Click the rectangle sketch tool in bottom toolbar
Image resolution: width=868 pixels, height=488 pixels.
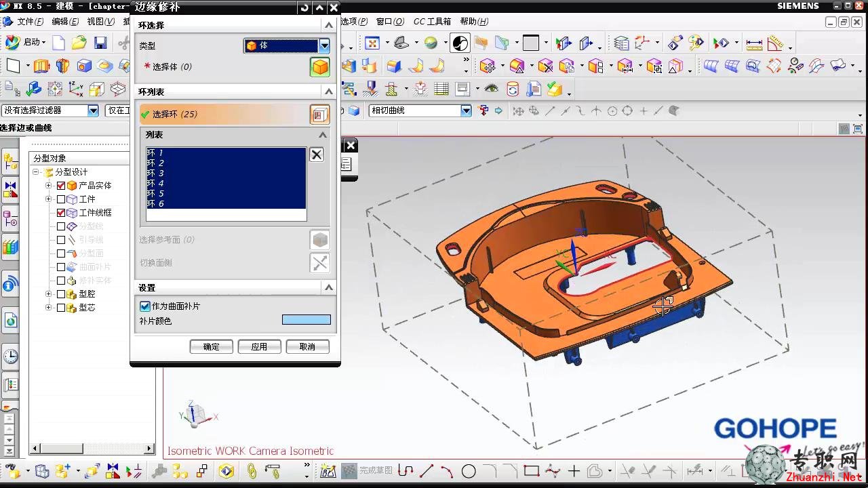pyautogui.click(x=532, y=470)
